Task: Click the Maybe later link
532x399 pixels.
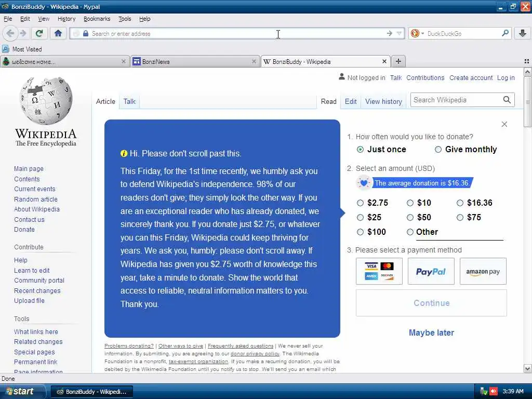Action: click(431, 333)
